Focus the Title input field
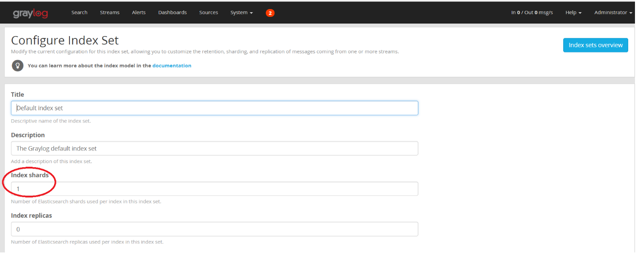This screenshot has width=644, height=277. [214, 108]
